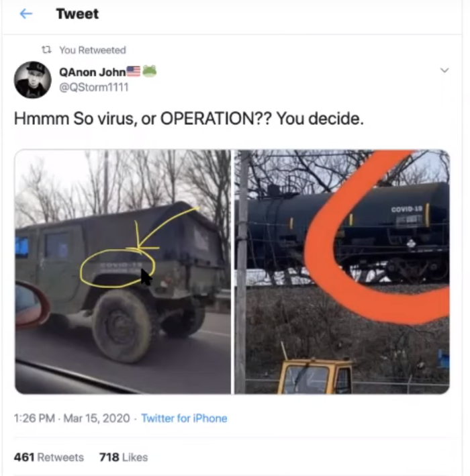Click the retweet icon beside You Retweeted

(46, 50)
